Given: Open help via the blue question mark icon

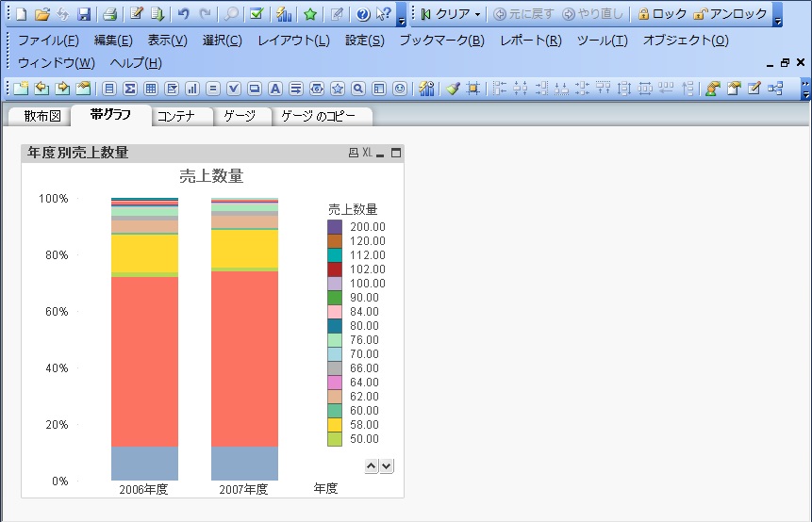Looking at the screenshot, I should point(363,14).
